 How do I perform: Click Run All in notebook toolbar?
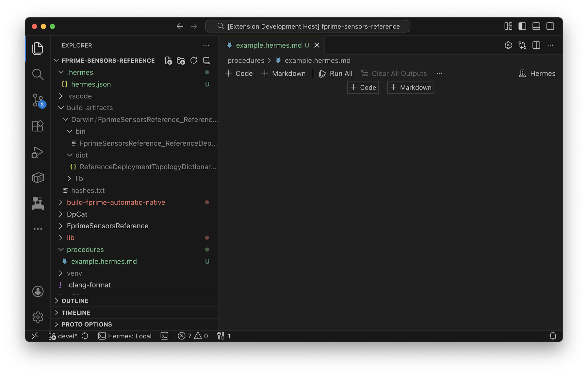[x=336, y=73]
